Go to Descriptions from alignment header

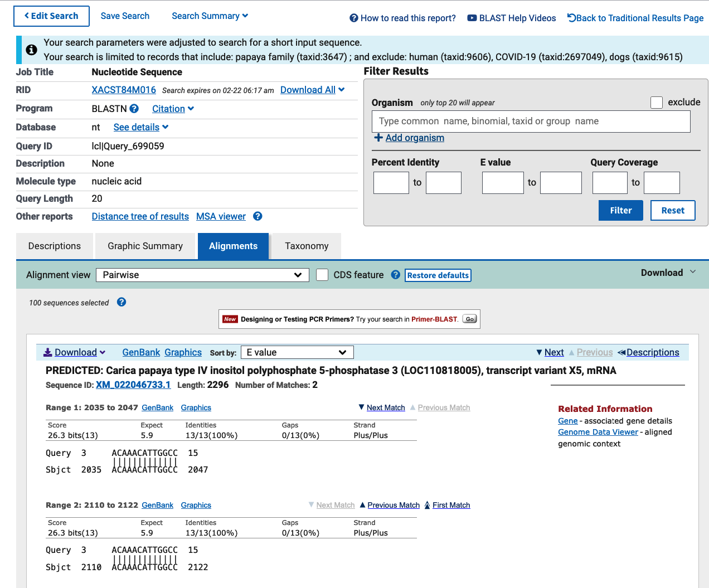pyautogui.click(x=653, y=352)
